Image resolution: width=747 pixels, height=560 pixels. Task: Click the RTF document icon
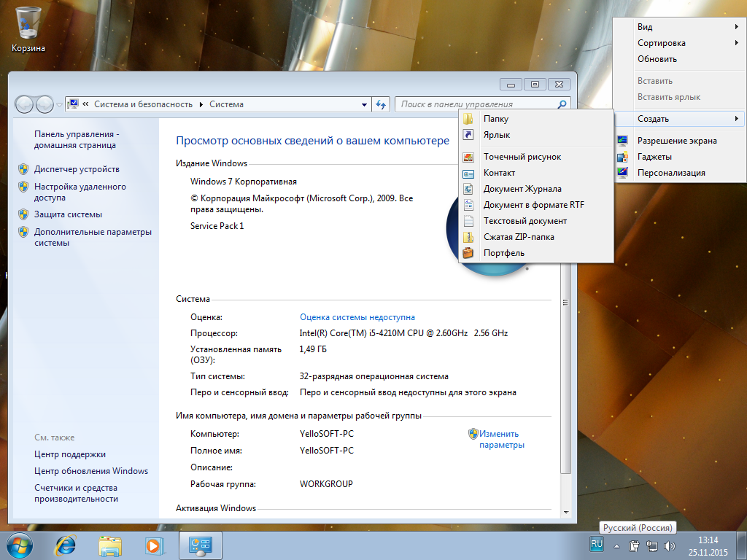point(468,205)
